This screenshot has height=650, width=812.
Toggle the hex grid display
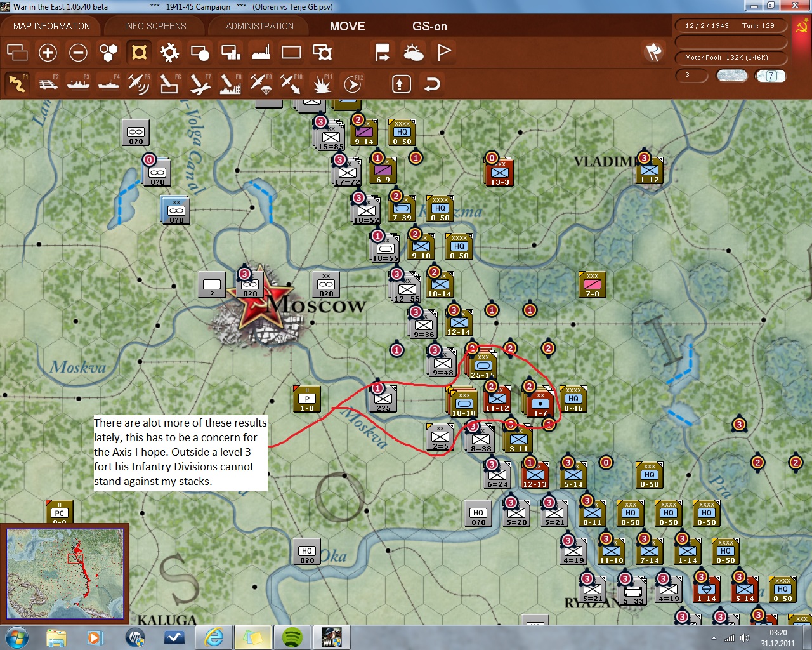[108, 52]
